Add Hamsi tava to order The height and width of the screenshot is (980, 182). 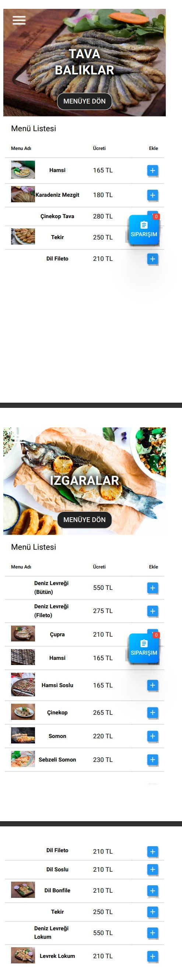152,171
